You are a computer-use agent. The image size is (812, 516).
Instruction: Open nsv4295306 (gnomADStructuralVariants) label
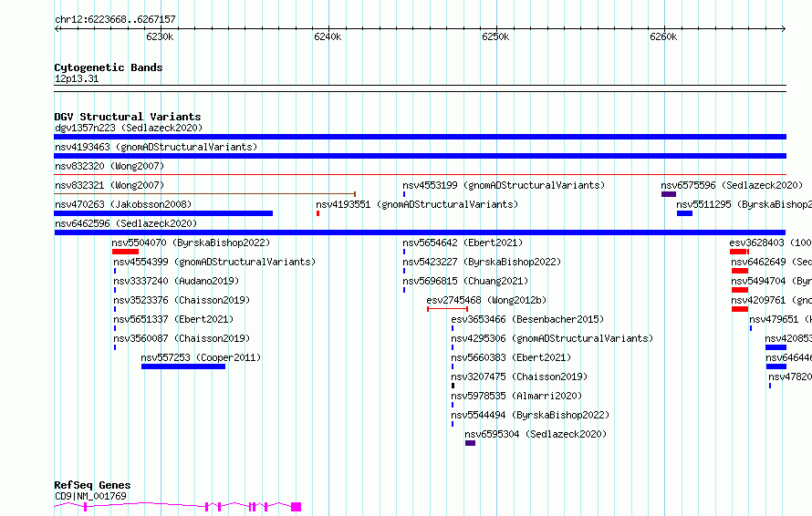pyautogui.click(x=552, y=338)
